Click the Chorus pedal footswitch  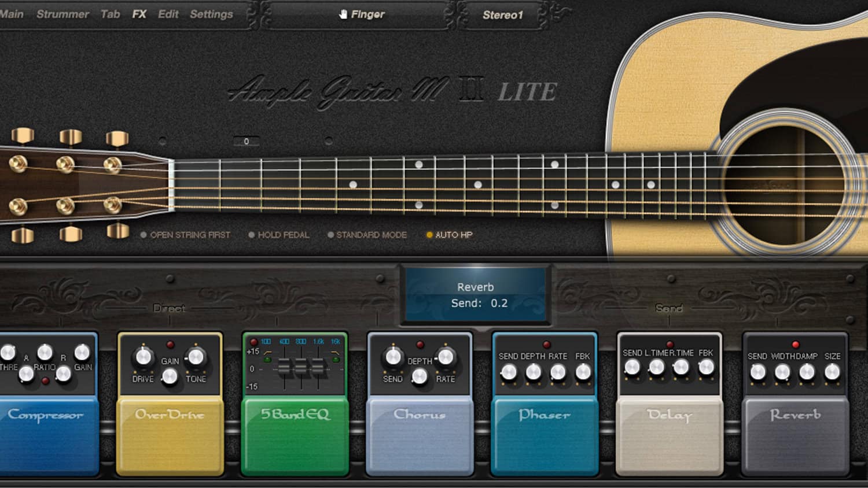coord(420,437)
